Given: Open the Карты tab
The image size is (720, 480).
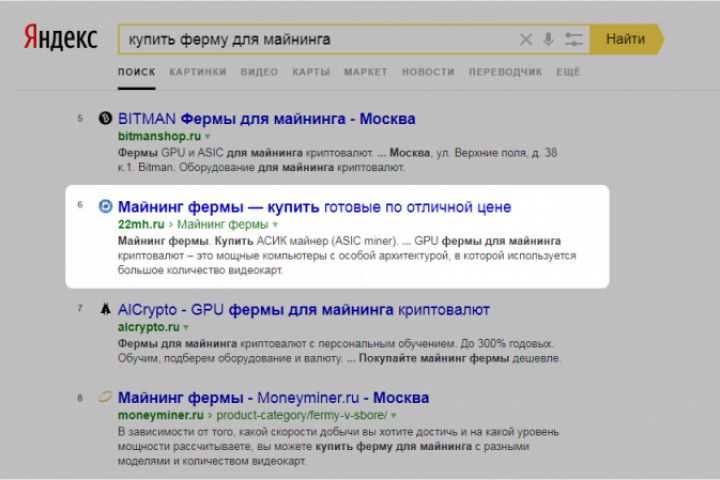Looking at the screenshot, I should point(311,72).
